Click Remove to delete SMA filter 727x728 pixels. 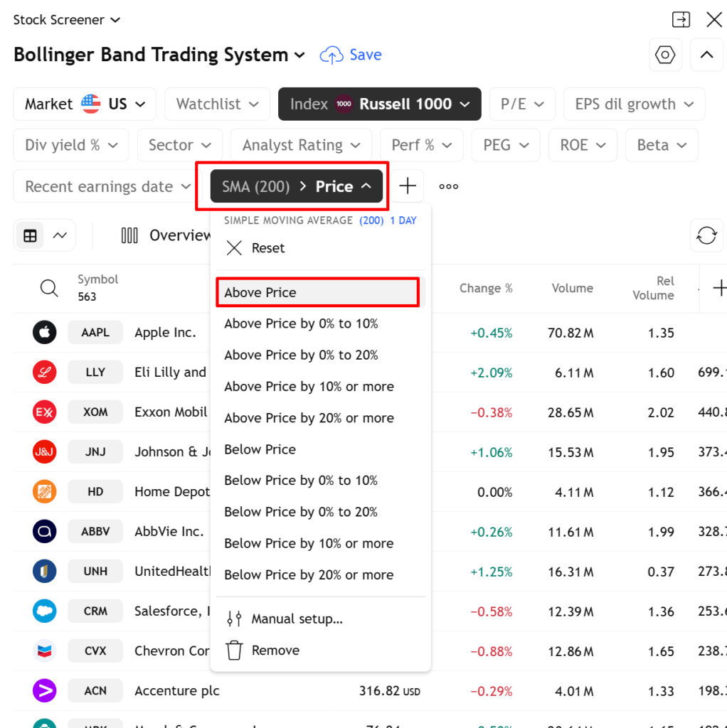275,650
